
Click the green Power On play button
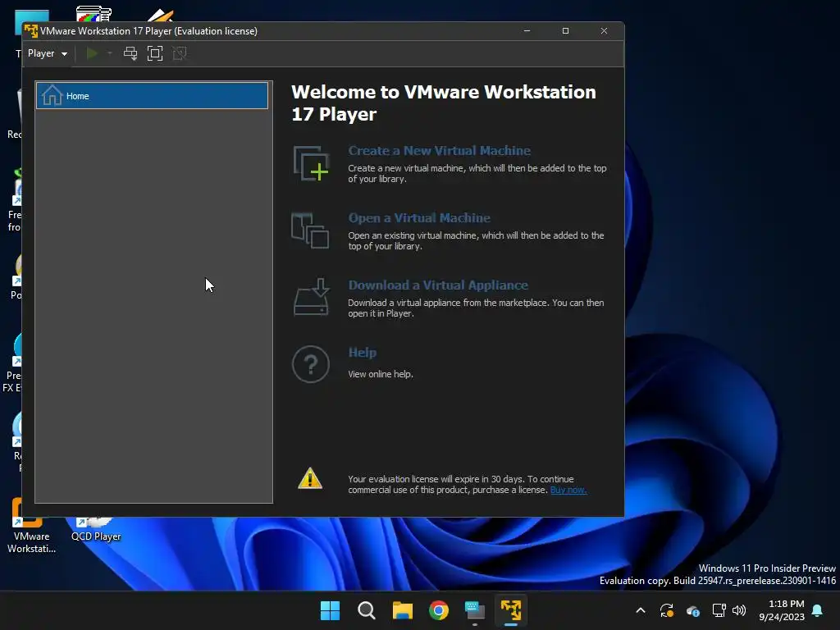[92, 53]
